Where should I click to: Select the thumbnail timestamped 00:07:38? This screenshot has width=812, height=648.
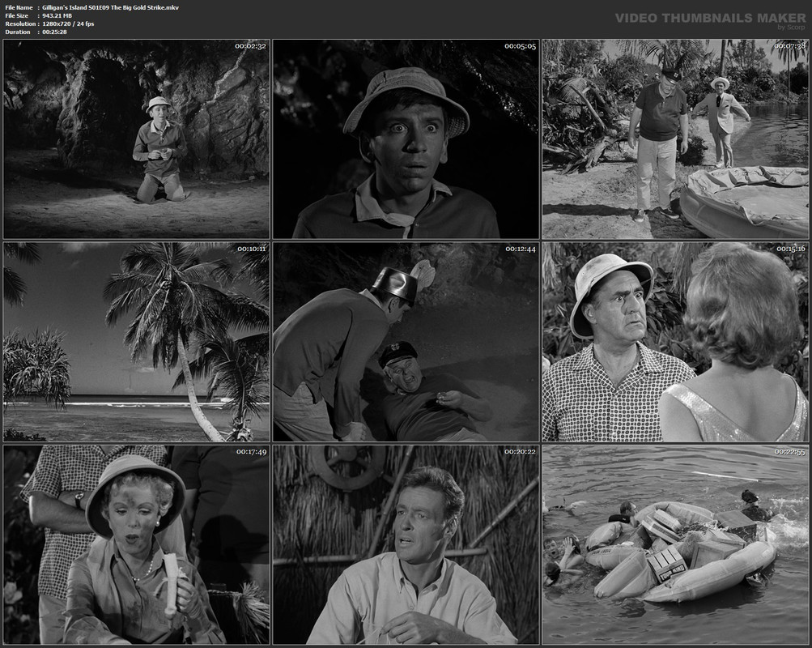(675, 139)
